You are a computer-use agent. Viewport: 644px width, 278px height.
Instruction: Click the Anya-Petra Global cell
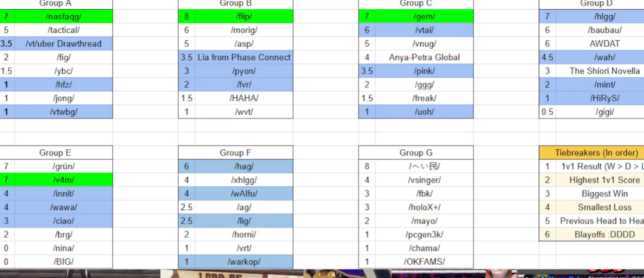click(x=424, y=58)
